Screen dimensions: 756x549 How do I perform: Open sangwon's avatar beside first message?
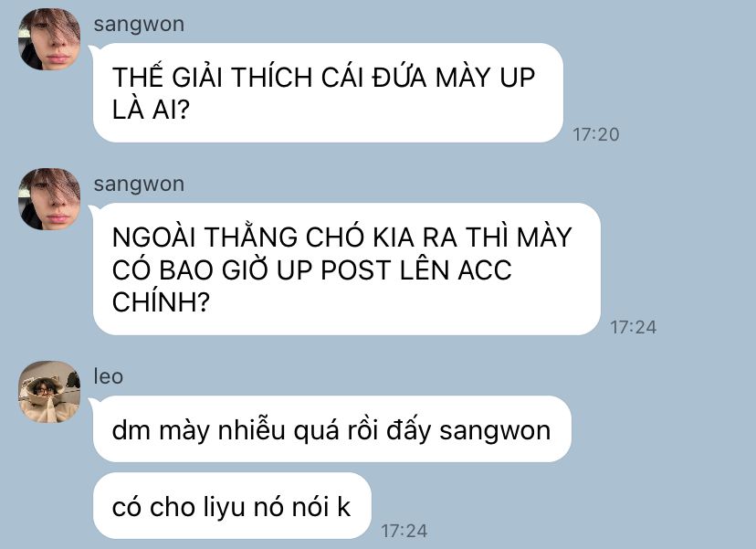(x=49, y=39)
